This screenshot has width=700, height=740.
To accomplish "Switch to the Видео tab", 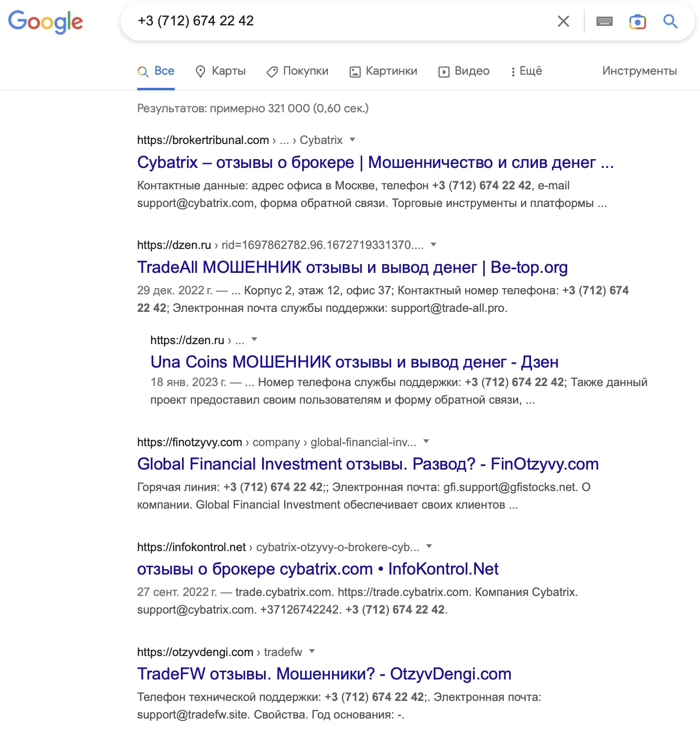I will tap(464, 71).
